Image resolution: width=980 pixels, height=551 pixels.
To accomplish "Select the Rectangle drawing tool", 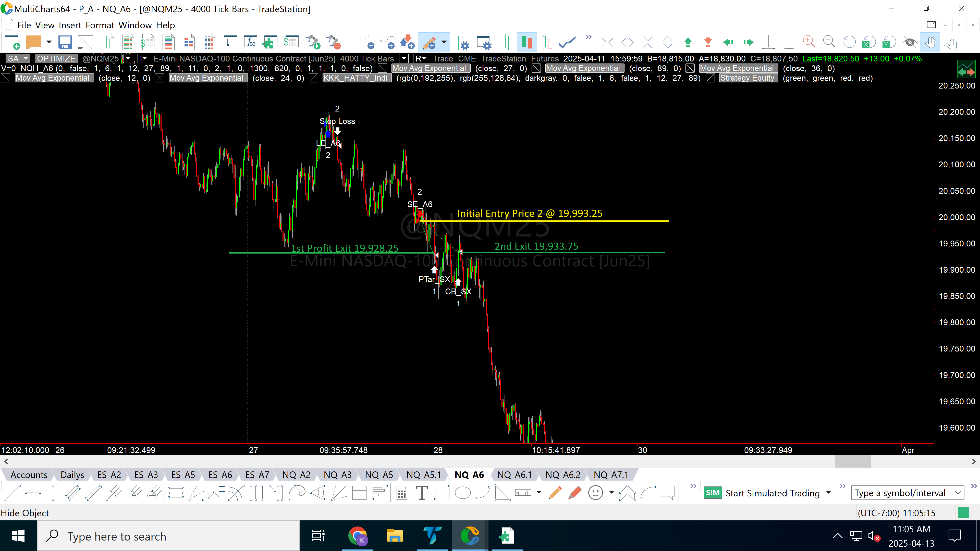I will tap(442, 493).
